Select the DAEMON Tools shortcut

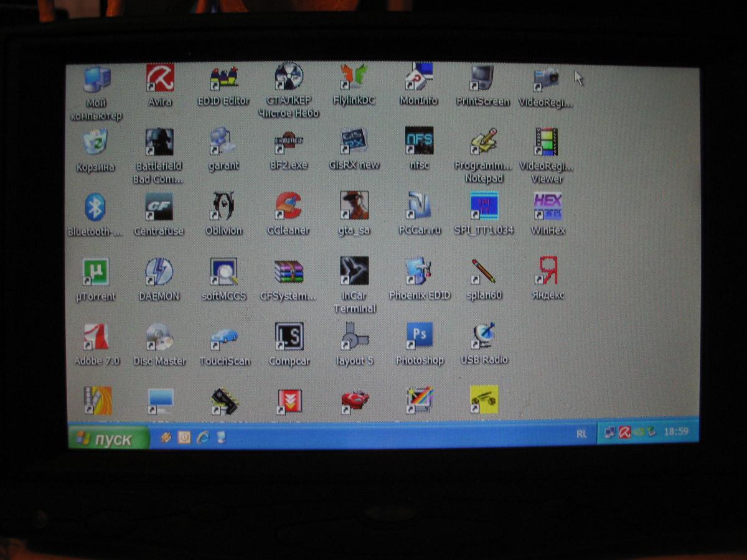(159, 273)
